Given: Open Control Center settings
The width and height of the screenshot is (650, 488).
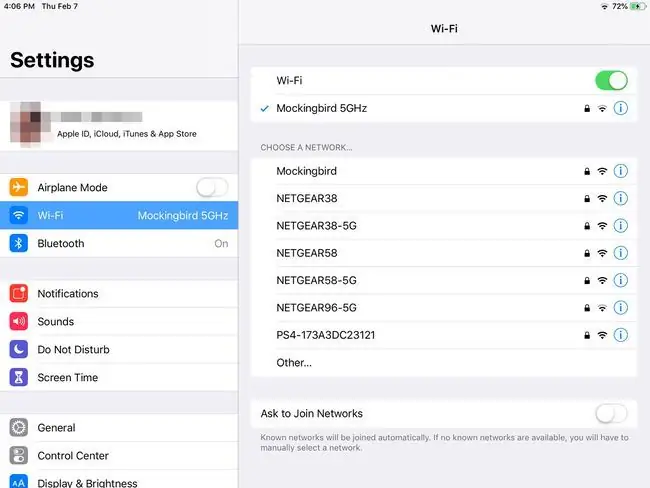Looking at the screenshot, I should 119,456.
